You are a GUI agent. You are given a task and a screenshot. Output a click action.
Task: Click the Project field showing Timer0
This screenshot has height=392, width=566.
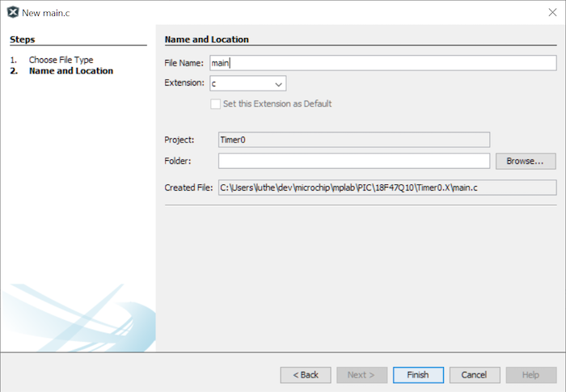(354, 140)
